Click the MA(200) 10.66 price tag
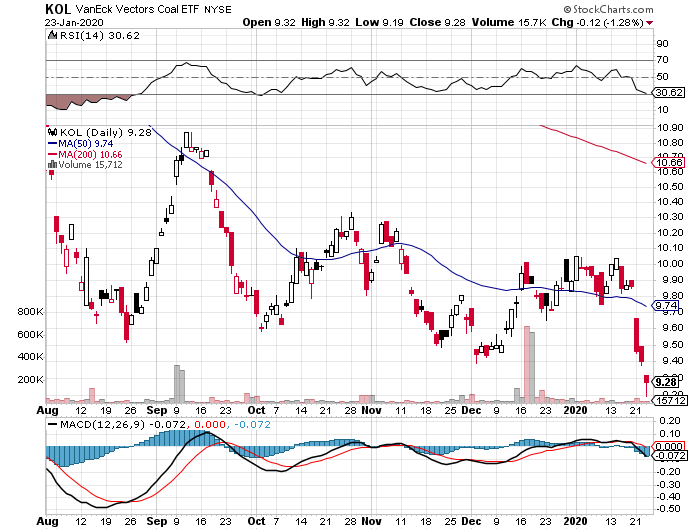700x530 pixels. pyautogui.click(x=668, y=163)
